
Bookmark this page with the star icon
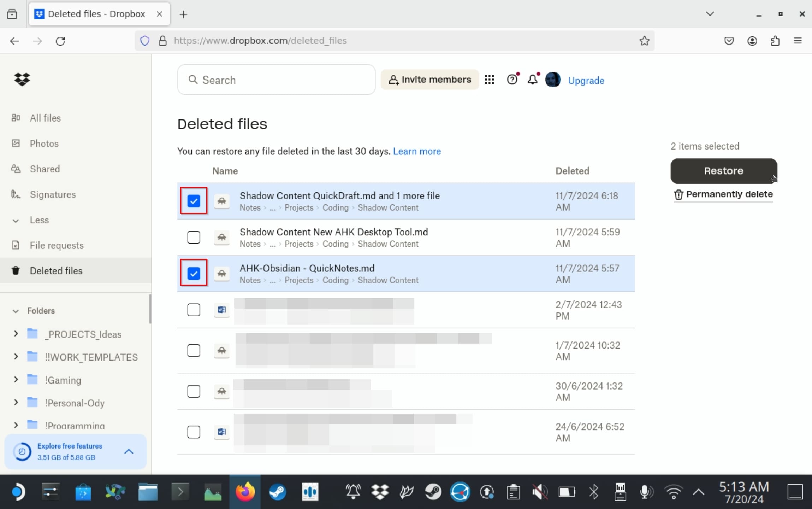[644, 41]
